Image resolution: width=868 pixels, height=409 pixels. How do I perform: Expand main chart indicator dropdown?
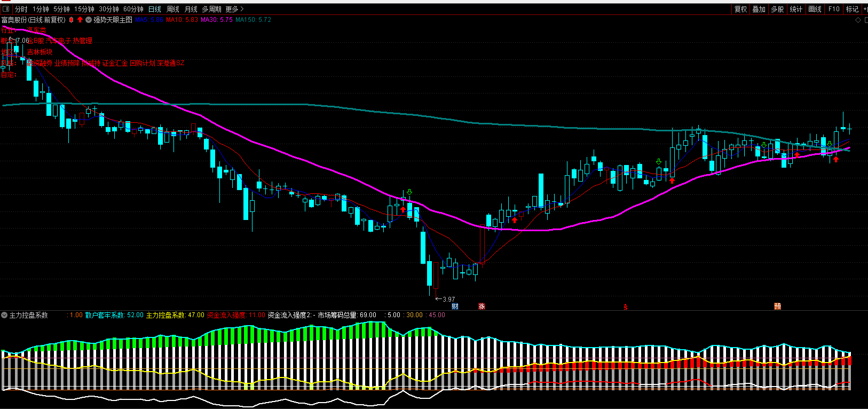(89, 20)
